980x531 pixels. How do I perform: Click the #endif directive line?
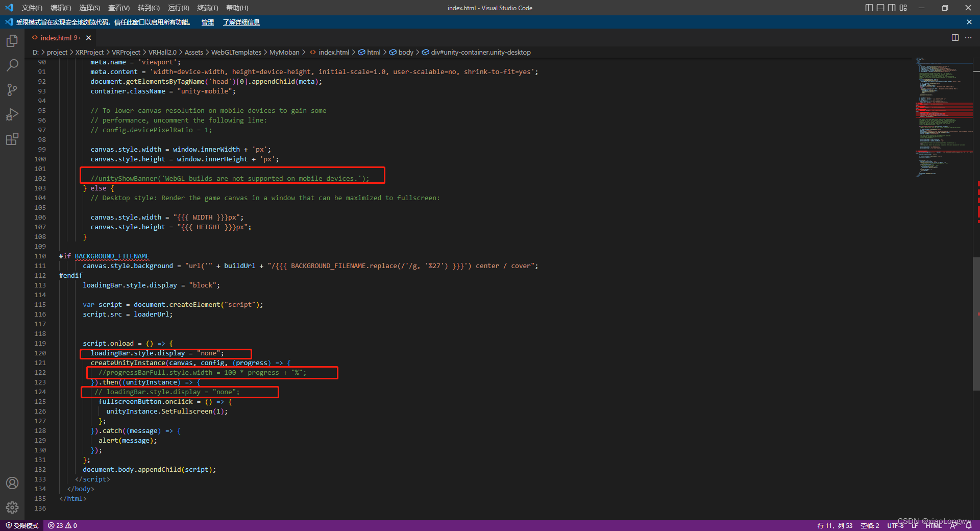point(71,276)
